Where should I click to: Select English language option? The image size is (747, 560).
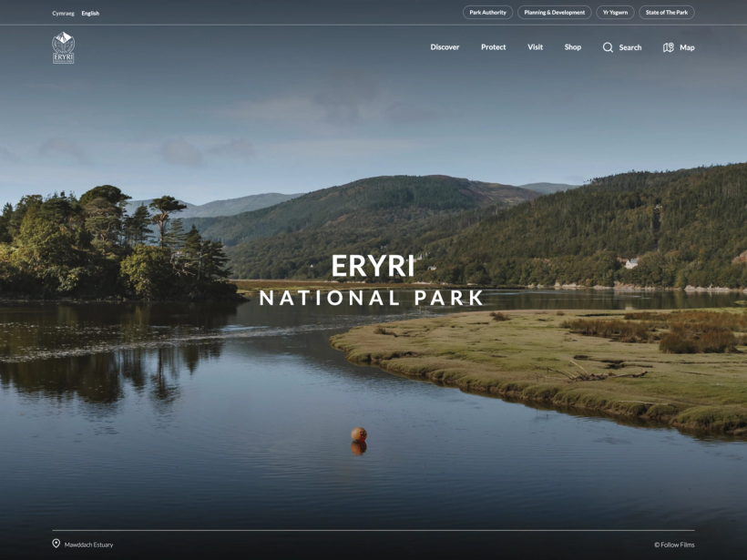pyautogui.click(x=90, y=14)
